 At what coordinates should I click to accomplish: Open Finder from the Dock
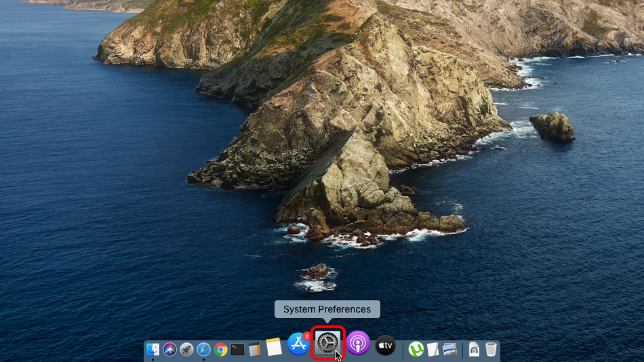point(153,350)
